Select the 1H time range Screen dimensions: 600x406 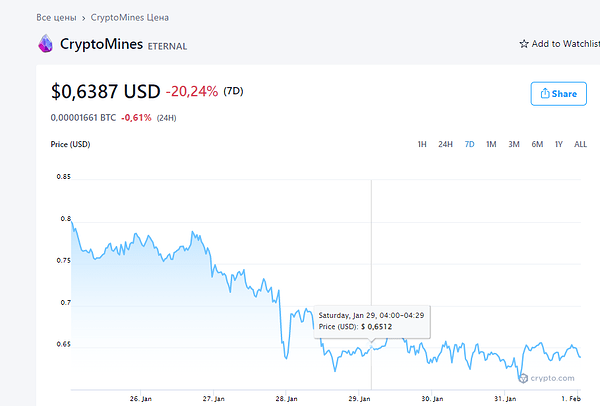(422, 144)
